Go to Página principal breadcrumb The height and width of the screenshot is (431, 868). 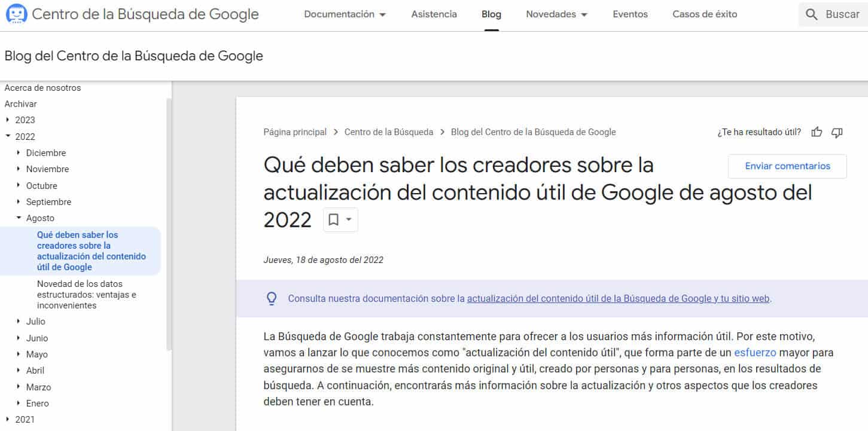pyautogui.click(x=295, y=132)
